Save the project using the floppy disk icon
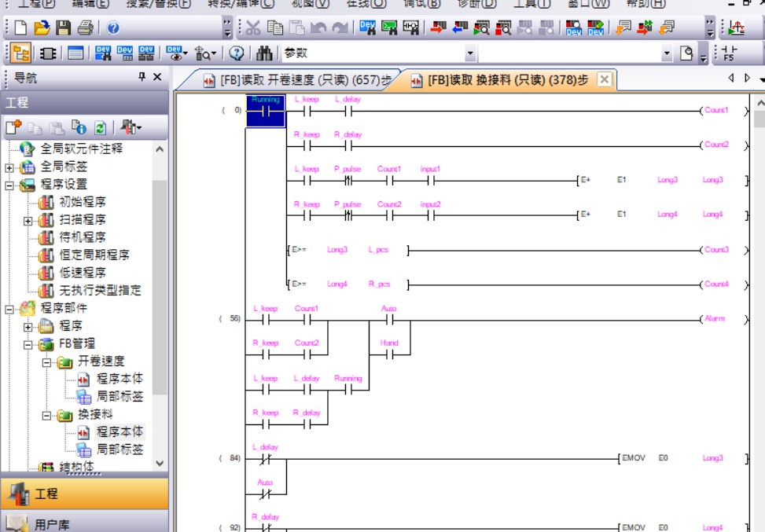 63,28
